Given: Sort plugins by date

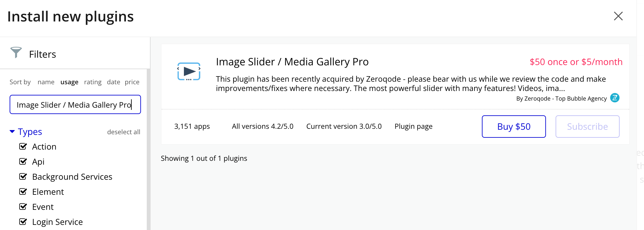Looking at the screenshot, I should click(113, 82).
